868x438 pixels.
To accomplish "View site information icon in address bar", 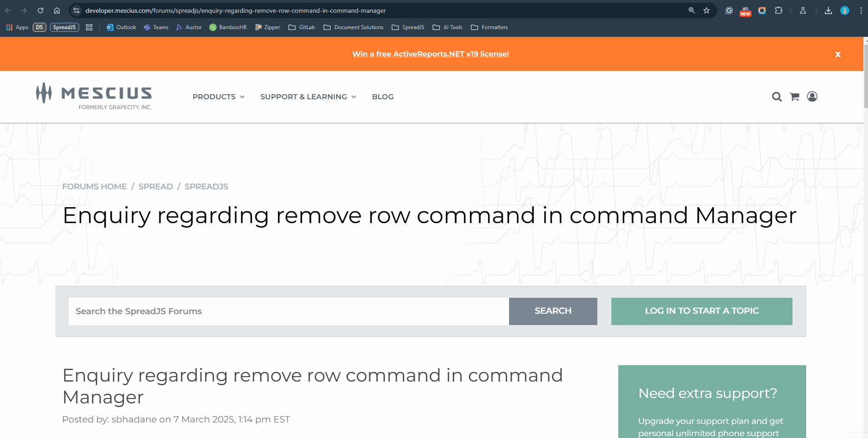I will [76, 10].
